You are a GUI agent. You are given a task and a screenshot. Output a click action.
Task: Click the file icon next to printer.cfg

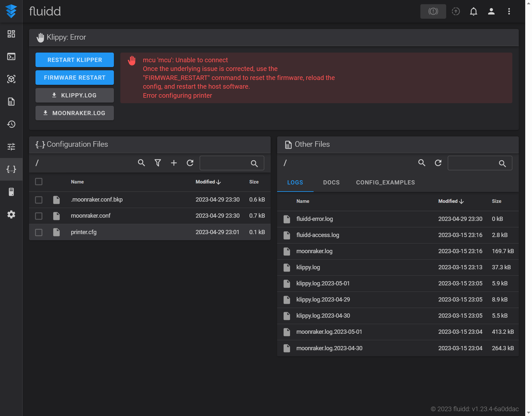(x=56, y=232)
